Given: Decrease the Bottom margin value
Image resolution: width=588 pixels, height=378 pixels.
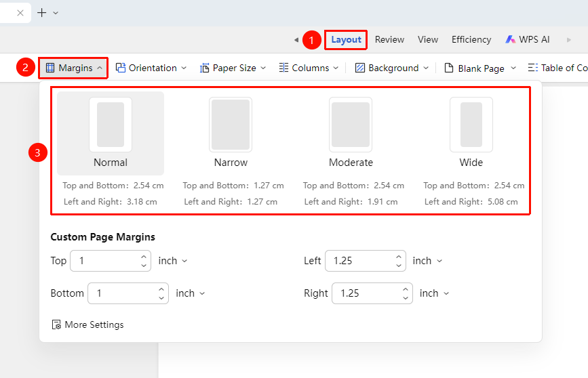Looking at the screenshot, I should point(161,298).
